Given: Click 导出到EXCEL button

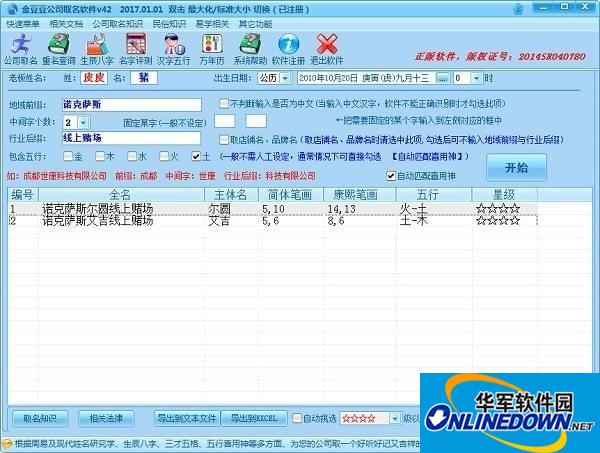Looking at the screenshot, I should (x=254, y=419).
